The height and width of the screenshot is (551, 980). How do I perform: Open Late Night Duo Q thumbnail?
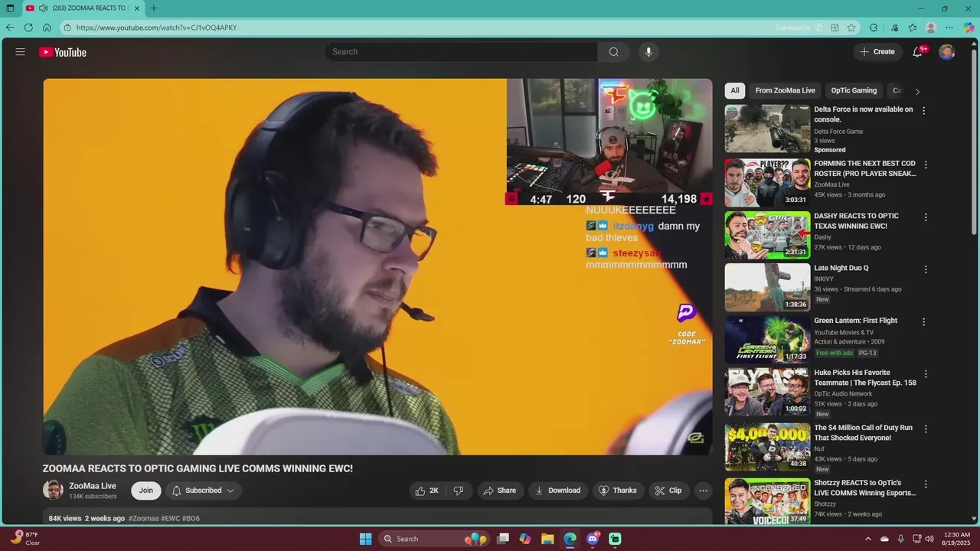(x=767, y=287)
